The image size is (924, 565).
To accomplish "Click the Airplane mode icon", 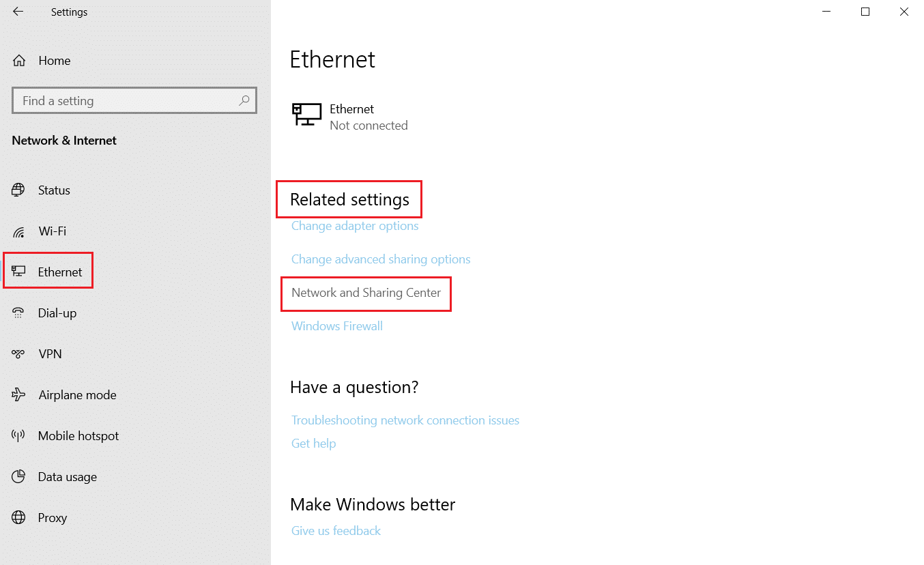I will [18, 394].
